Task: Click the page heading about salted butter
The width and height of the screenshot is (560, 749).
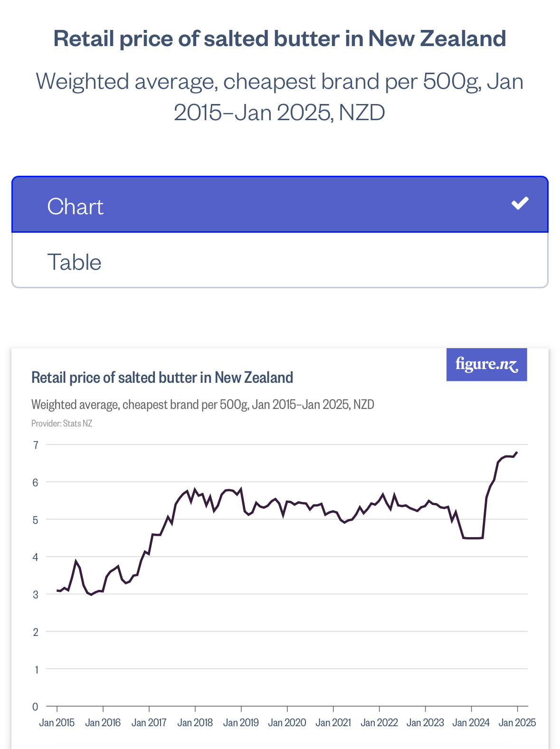Action: click(279, 38)
